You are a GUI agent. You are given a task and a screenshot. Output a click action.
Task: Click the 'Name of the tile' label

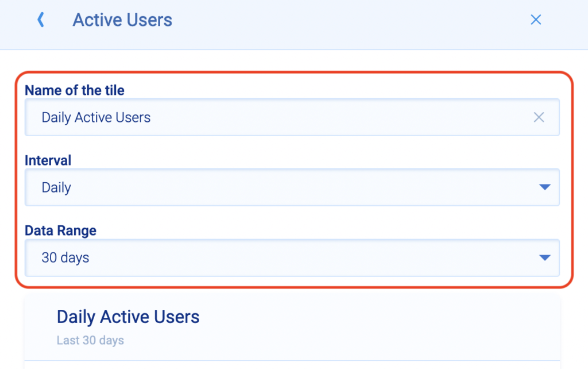74,90
